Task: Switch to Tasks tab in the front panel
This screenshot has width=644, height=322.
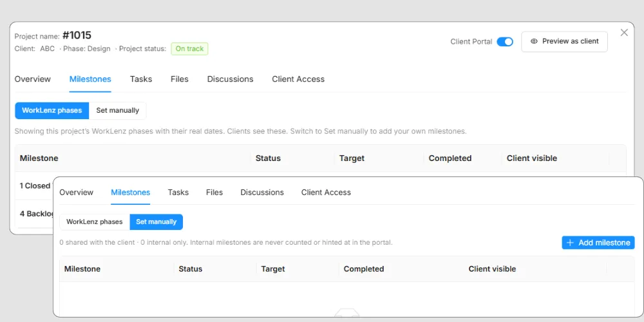Action: tap(178, 192)
